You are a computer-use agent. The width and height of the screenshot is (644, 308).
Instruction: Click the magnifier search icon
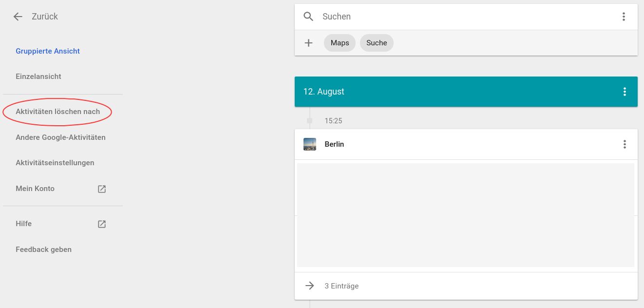[x=308, y=17]
